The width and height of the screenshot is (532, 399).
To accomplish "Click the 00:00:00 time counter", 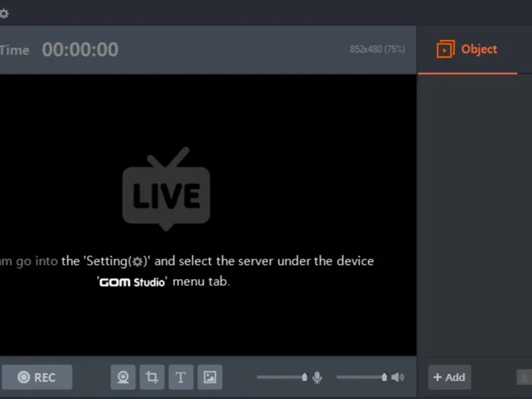I will tap(80, 49).
